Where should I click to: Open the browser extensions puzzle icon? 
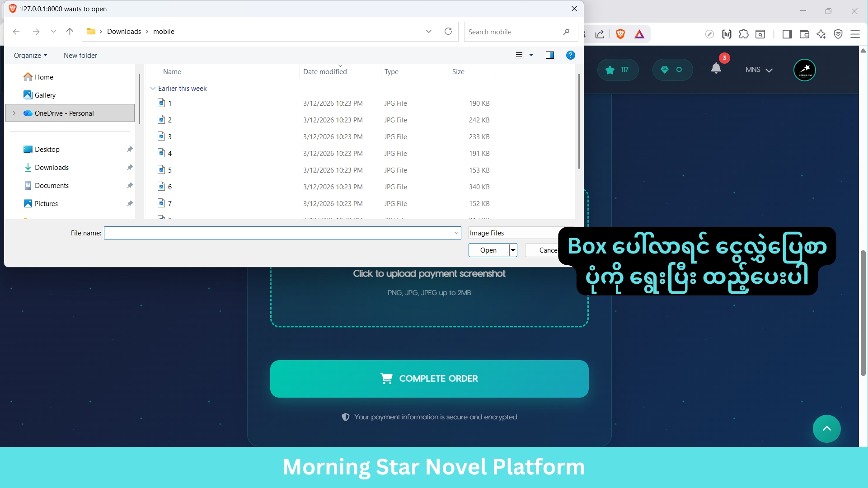pyautogui.click(x=743, y=34)
